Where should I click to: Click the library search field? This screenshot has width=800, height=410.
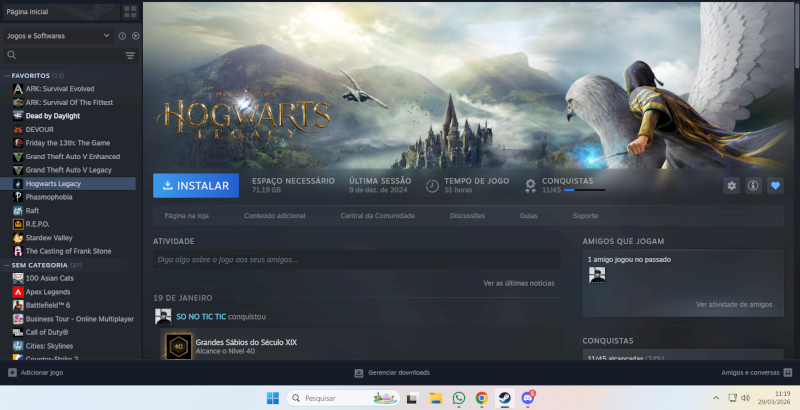click(x=64, y=55)
